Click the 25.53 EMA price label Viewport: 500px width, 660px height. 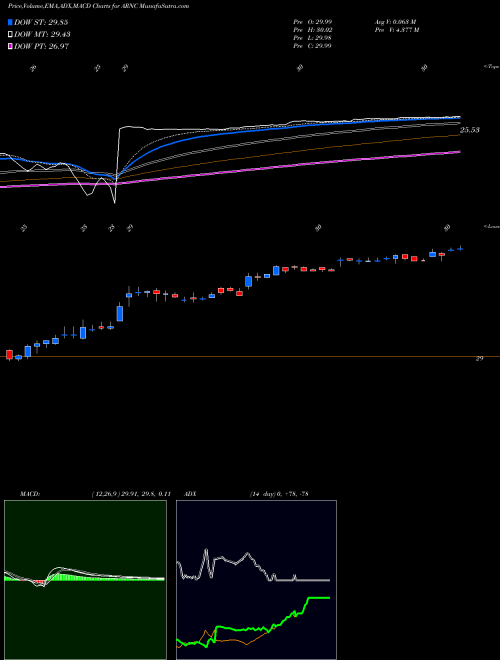coord(470,130)
